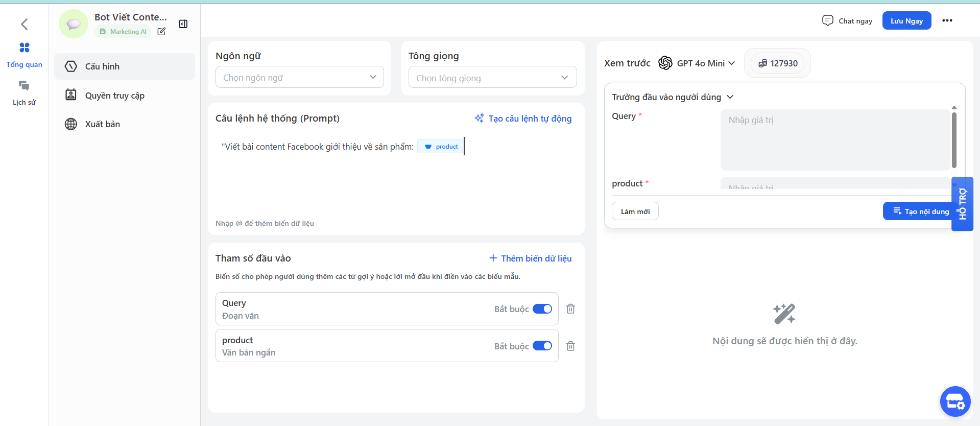980x426 pixels.
Task: Click the floating chatbot support icon
Action: [954, 401]
